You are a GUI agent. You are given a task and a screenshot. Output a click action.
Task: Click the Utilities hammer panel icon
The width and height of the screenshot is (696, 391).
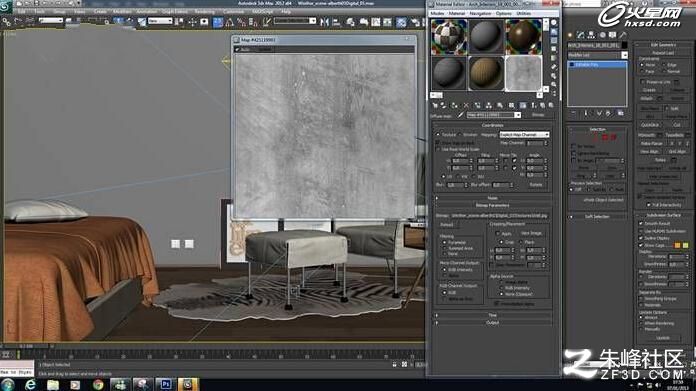tap(623, 35)
